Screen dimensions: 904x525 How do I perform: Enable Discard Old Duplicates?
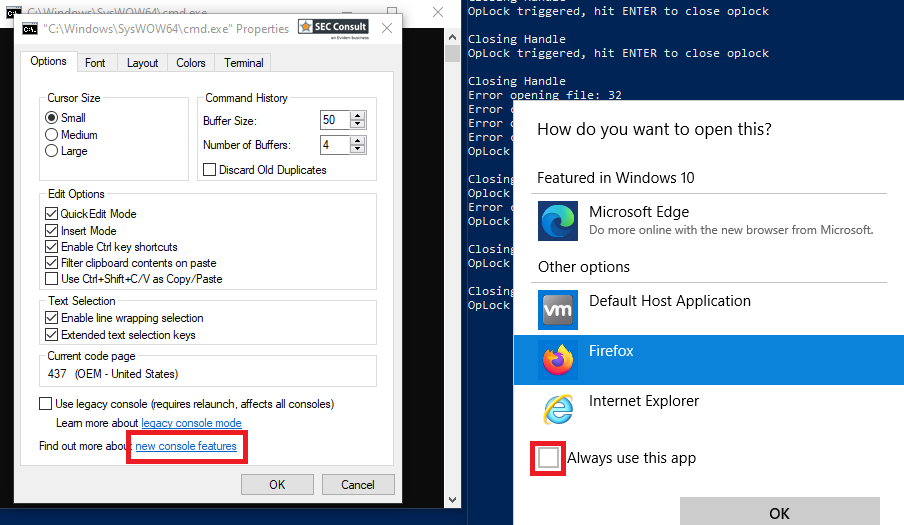(210, 170)
